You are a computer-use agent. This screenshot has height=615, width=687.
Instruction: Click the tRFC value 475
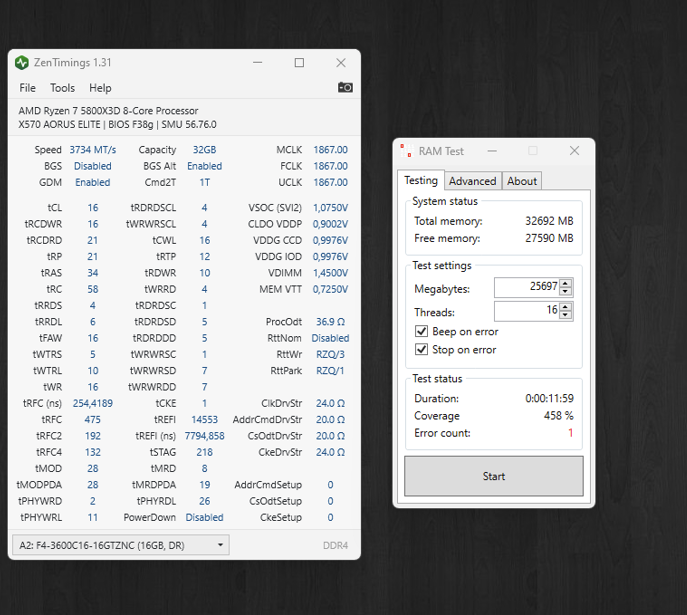[92, 420]
